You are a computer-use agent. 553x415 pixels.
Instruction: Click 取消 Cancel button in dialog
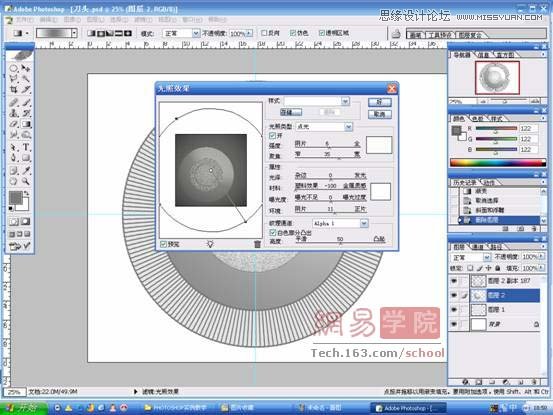379,114
